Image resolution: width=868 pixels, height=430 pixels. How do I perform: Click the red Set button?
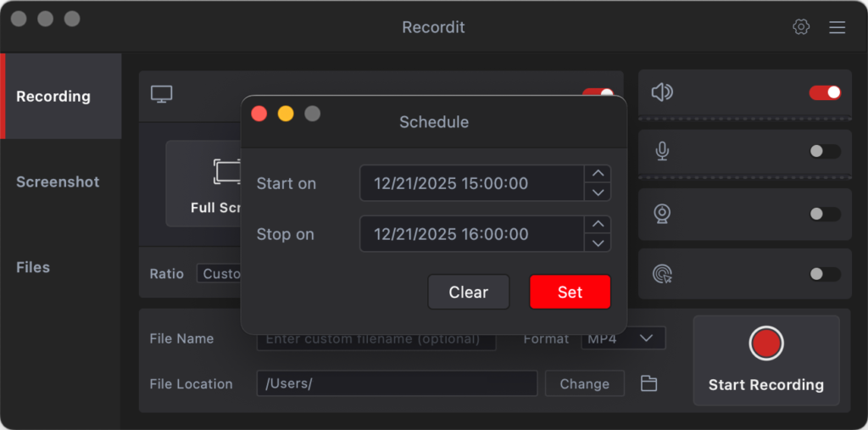pyautogui.click(x=570, y=292)
